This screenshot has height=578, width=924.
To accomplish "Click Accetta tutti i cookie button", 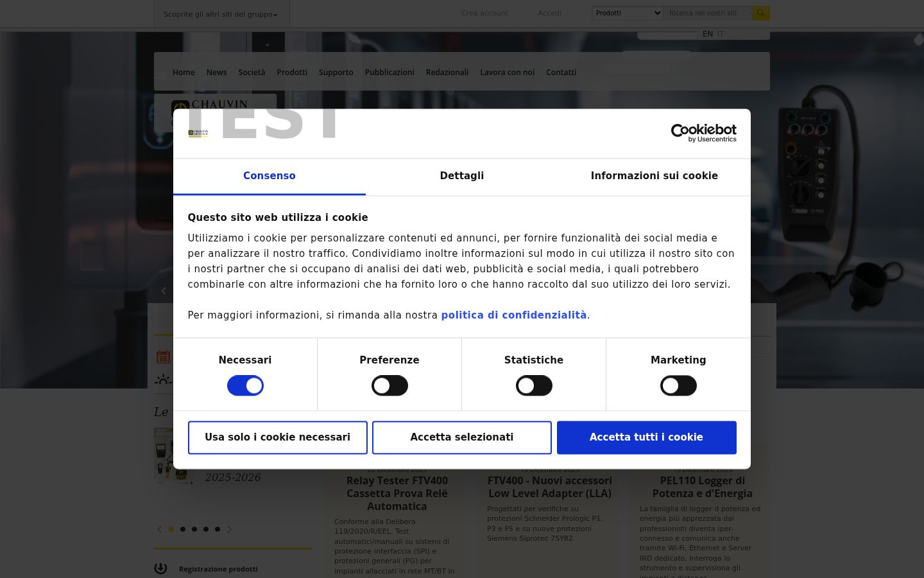I will click(x=646, y=437).
